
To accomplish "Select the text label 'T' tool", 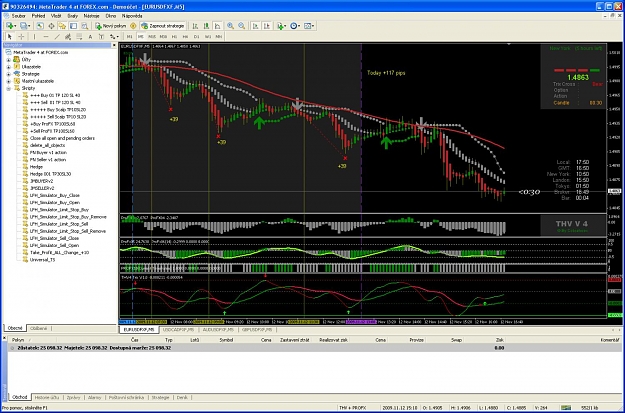I will click(101, 37).
